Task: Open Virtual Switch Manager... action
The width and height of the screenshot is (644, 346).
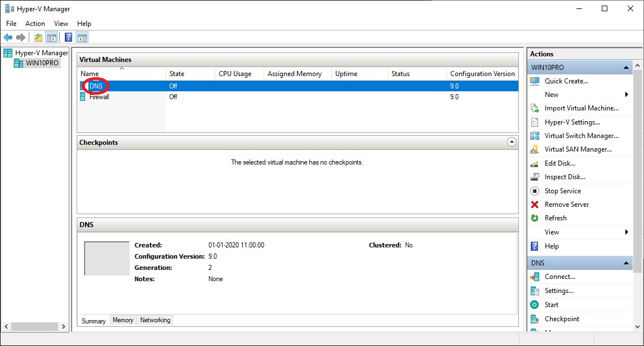Action: point(581,136)
